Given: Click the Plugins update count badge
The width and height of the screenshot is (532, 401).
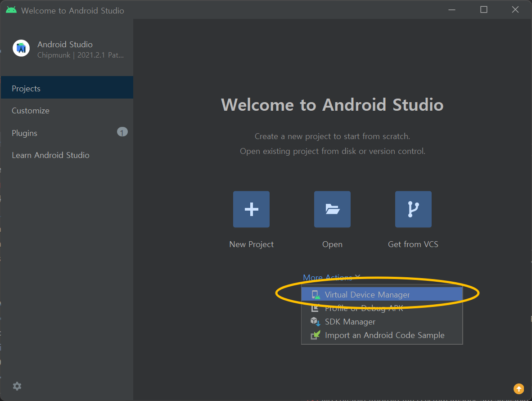Looking at the screenshot, I should tap(122, 132).
